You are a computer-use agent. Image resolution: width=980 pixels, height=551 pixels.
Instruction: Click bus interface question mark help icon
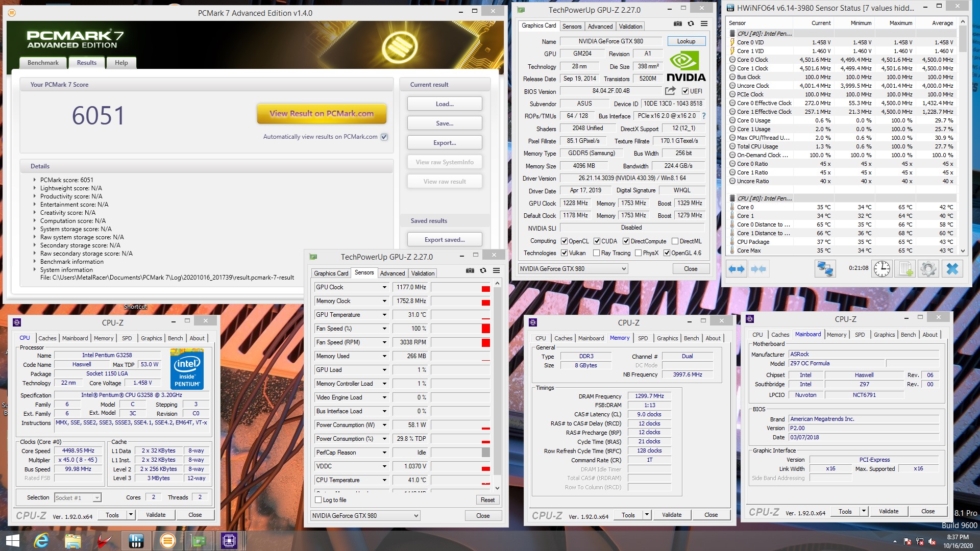pyautogui.click(x=704, y=116)
